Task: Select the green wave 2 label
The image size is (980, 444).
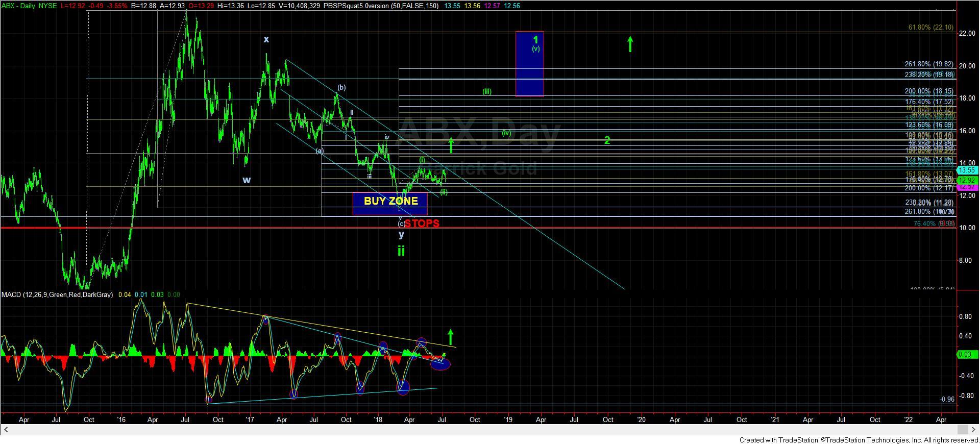Action: pos(607,140)
